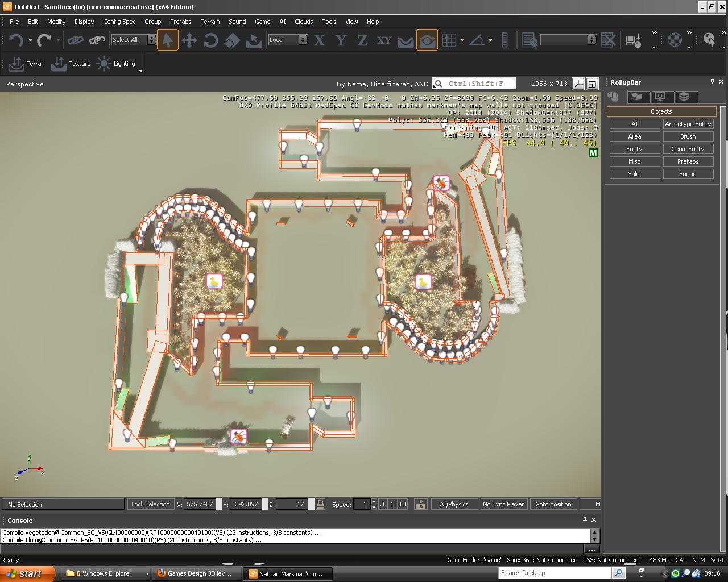The height and width of the screenshot is (582, 728).
Task: Select the object selection arrow tool
Action: tap(167, 40)
